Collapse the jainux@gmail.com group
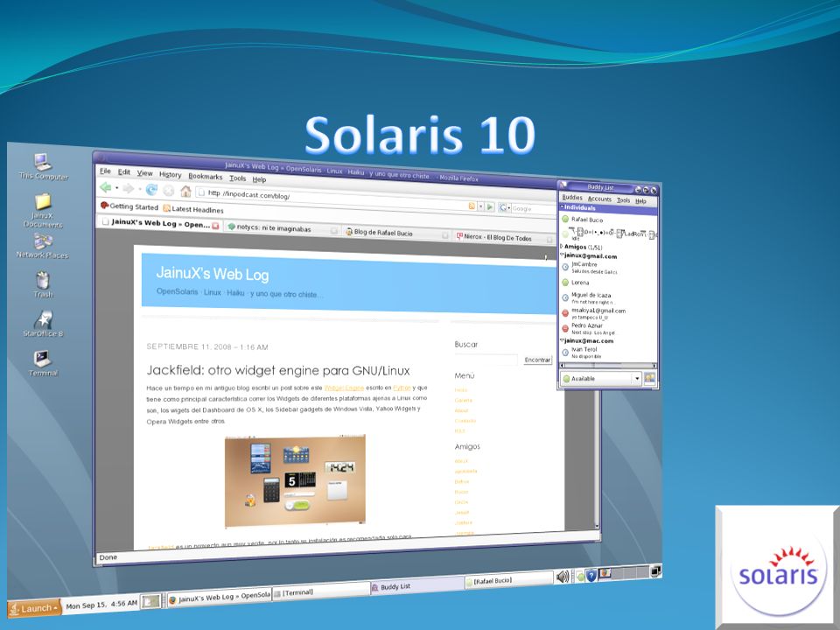Image resolution: width=840 pixels, height=630 pixels. [x=562, y=255]
